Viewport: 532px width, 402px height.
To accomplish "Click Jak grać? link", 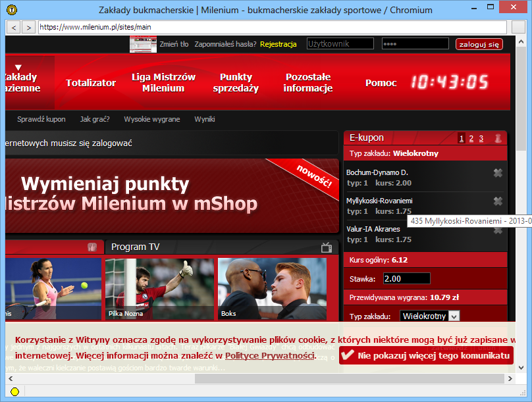I will 95,119.
